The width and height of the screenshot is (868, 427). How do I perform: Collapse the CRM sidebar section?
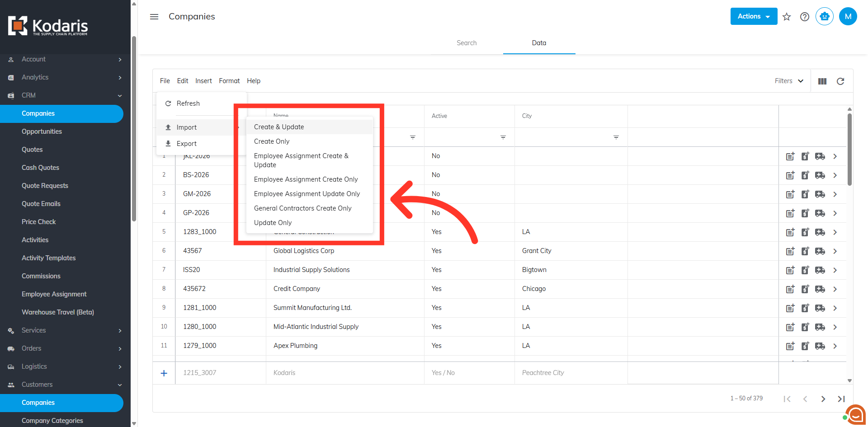pyautogui.click(x=65, y=95)
